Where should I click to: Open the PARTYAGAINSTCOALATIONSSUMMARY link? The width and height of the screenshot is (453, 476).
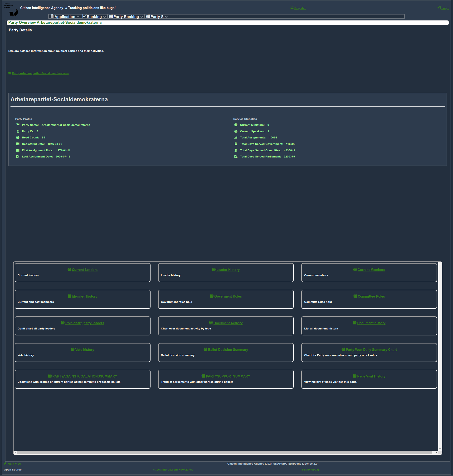[85, 376]
